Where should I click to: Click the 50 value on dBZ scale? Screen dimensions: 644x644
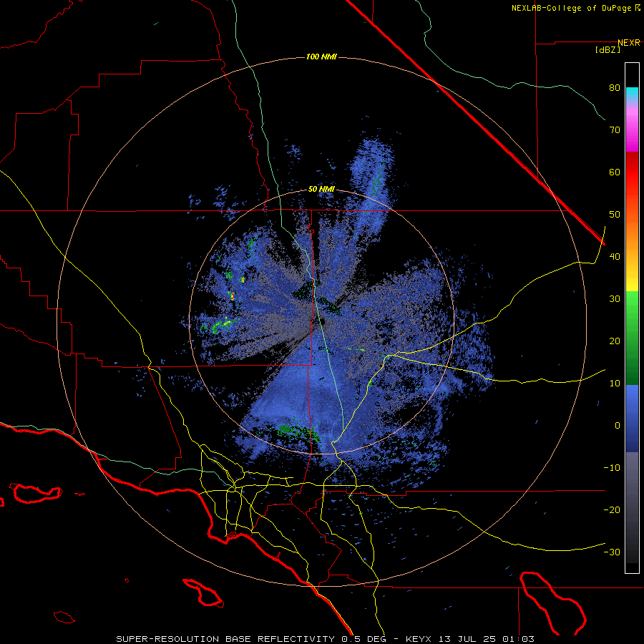tap(615, 215)
